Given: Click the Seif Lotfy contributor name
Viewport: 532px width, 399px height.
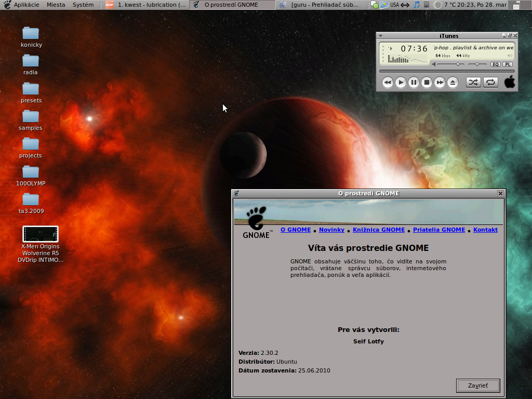Looking at the screenshot, I should click(x=368, y=341).
